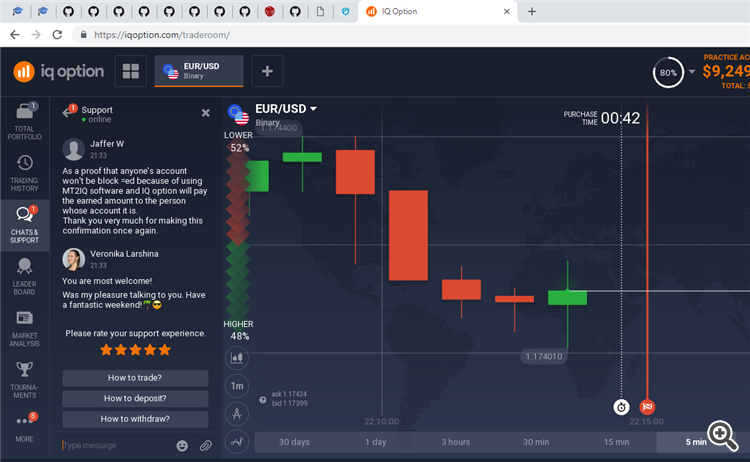The width and height of the screenshot is (750, 462).
Task: Open More options in sidebar
Action: click(24, 427)
